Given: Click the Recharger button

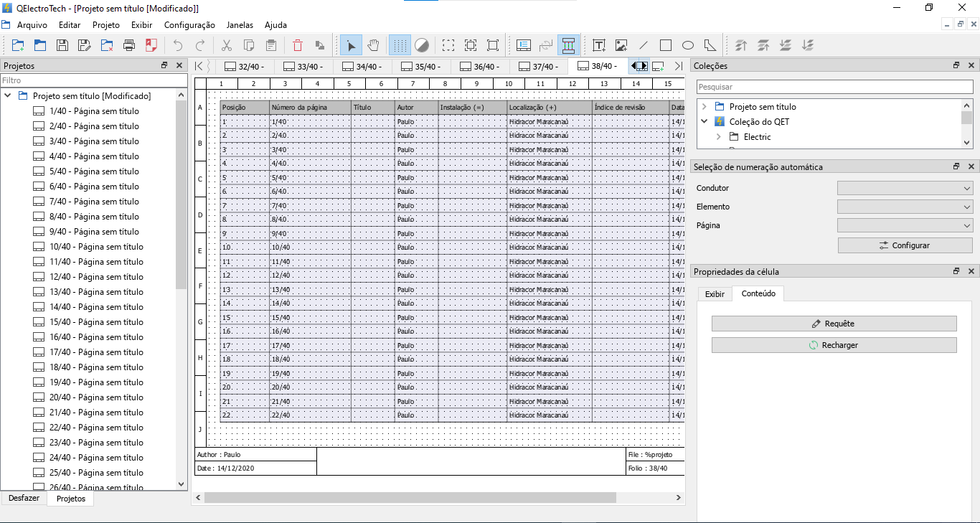Looking at the screenshot, I should (834, 345).
